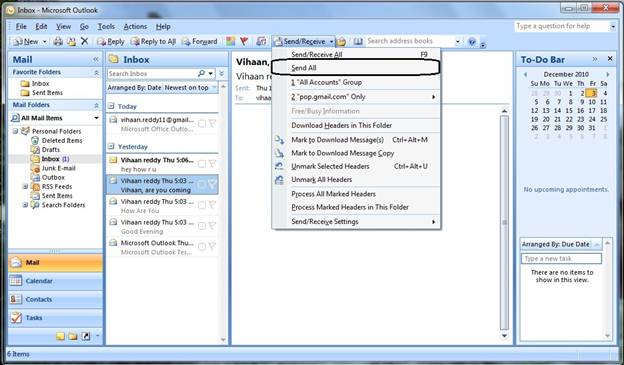
Task: Collapse the Mail Folders section chevron
Action: [96, 105]
